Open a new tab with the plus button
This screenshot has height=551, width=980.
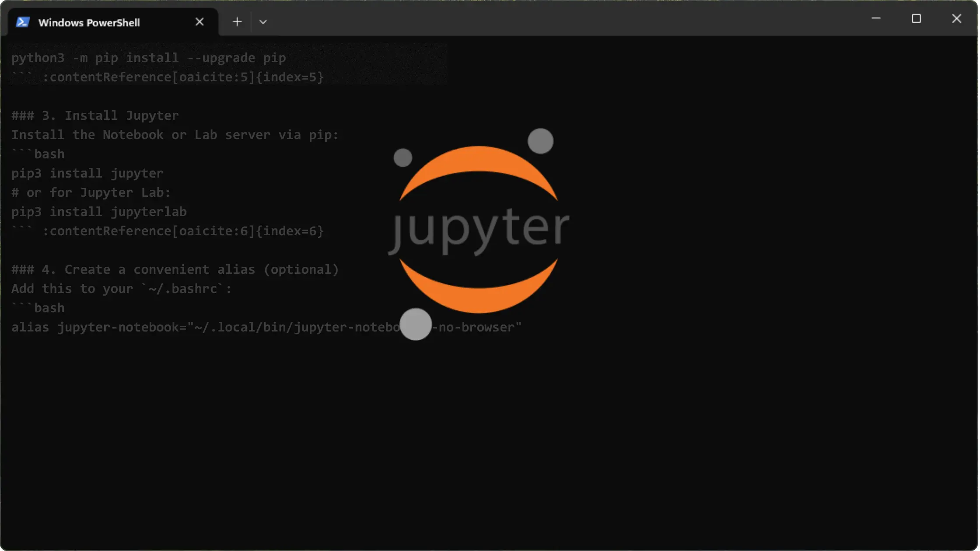point(237,22)
